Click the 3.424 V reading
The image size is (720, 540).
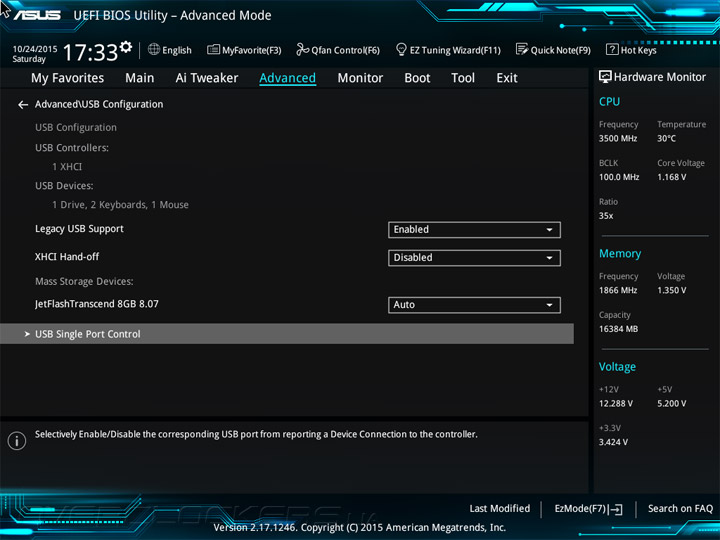point(613,442)
